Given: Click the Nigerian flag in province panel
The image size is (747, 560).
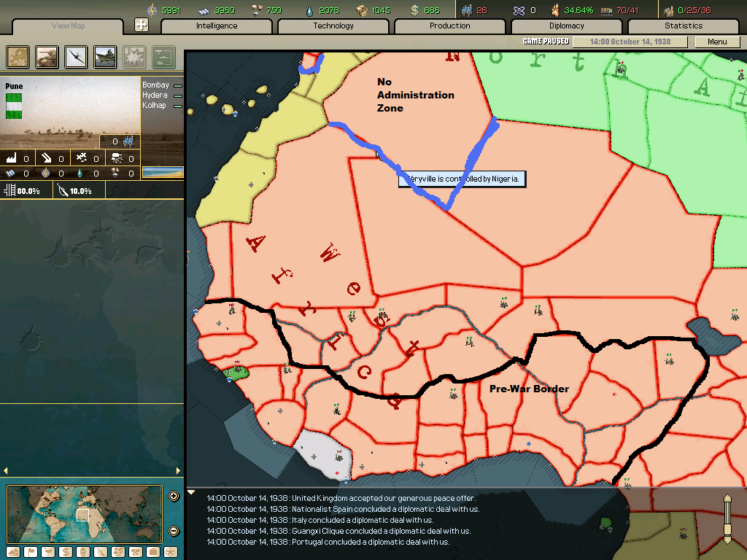Looking at the screenshot, I should [14, 106].
